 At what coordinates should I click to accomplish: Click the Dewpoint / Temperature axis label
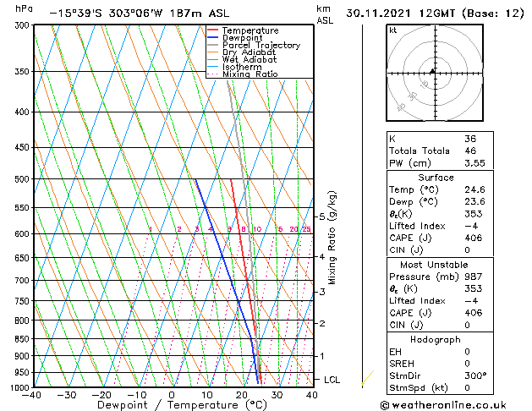(182, 405)
